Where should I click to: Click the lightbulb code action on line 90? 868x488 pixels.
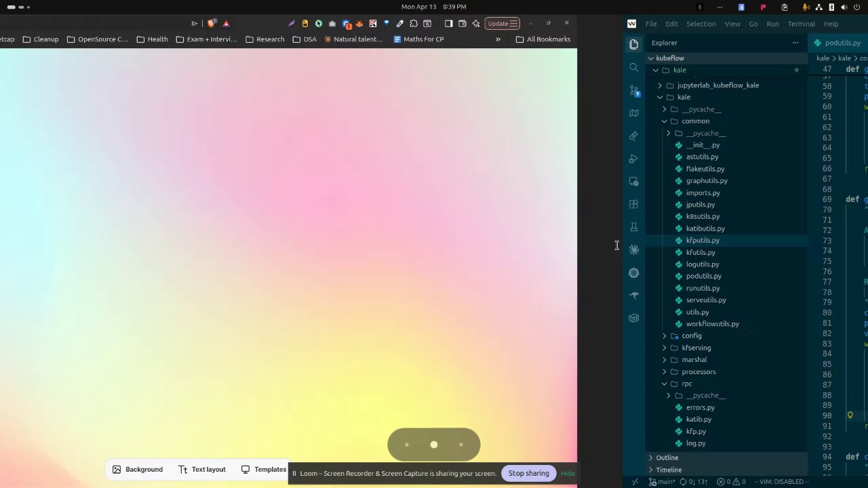(x=850, y=415)
